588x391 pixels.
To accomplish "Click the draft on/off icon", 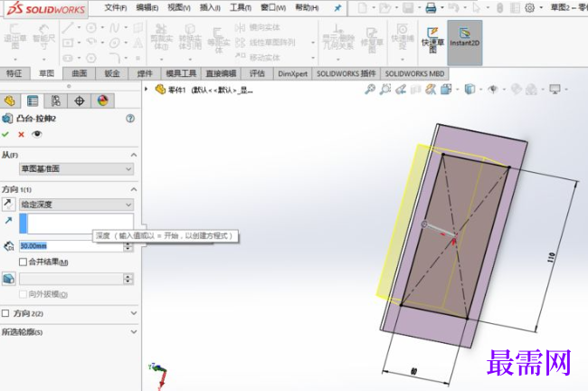I will point(9,279).
